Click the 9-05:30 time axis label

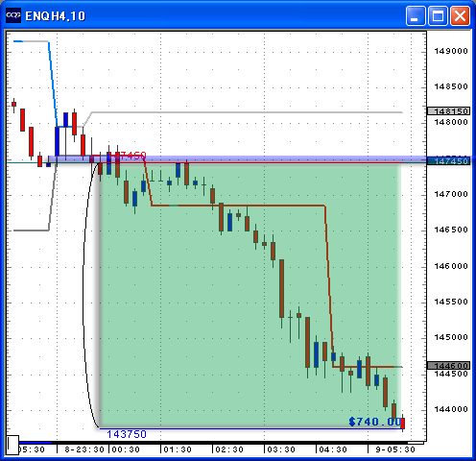pos(395,449)
